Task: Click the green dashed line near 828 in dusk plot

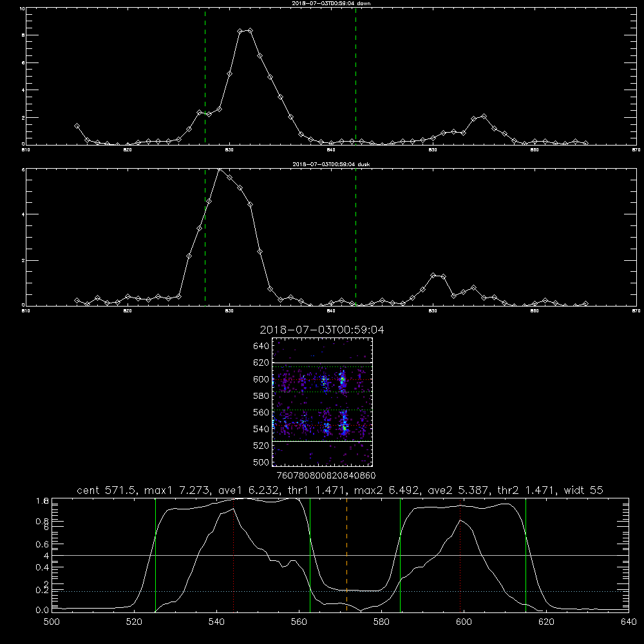Action: pyautogui.click(x=205, y=237)
